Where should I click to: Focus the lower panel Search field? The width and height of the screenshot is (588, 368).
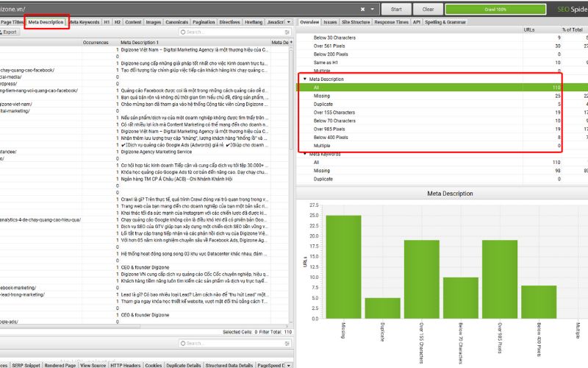[232, 343]
